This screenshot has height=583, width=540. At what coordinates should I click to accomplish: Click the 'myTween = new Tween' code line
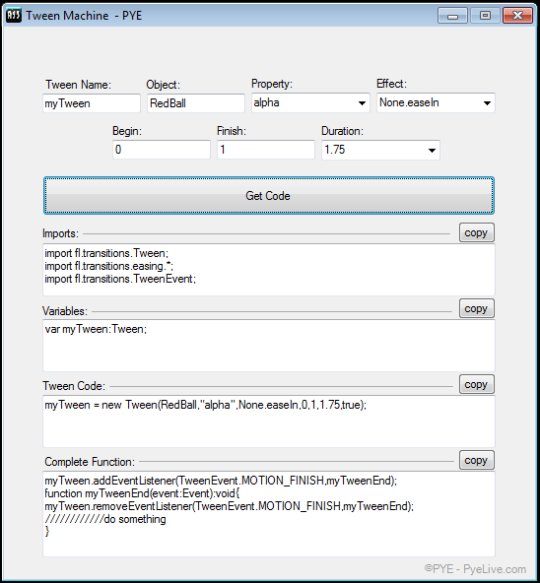tap(206, 405)
